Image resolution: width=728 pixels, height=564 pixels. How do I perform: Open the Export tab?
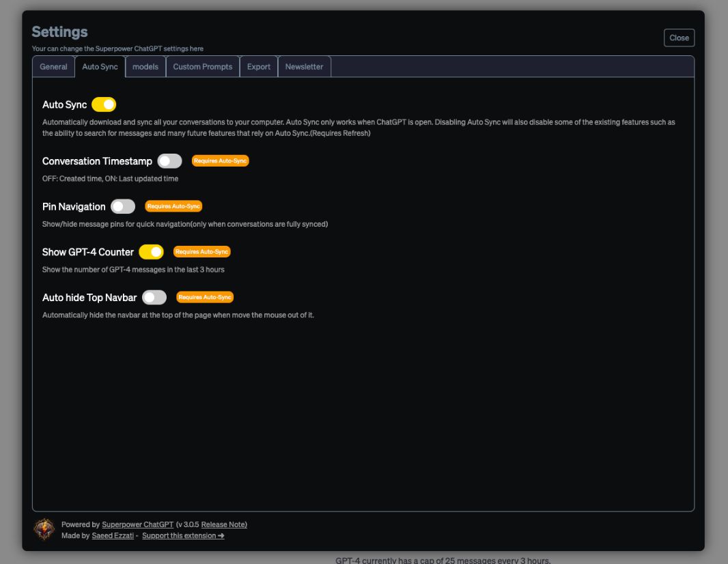[259, 67]
